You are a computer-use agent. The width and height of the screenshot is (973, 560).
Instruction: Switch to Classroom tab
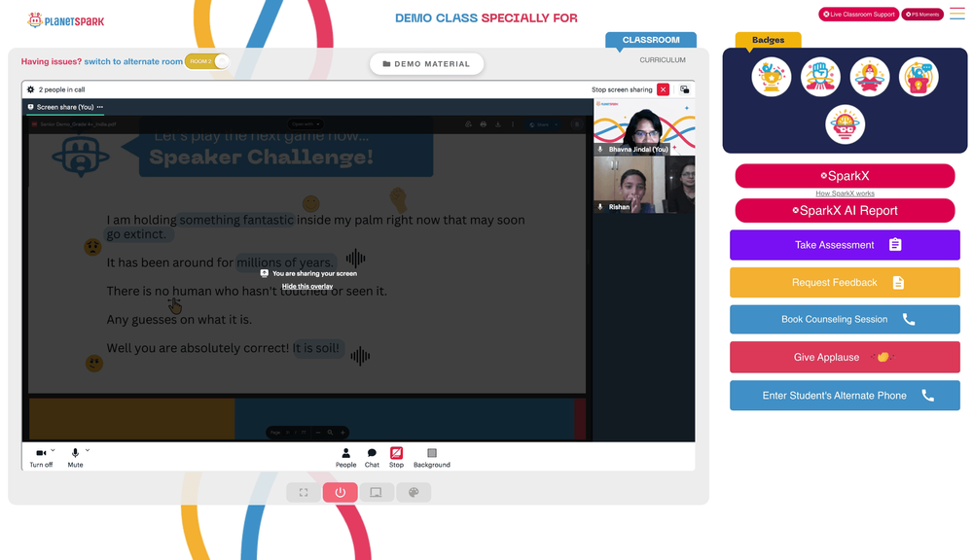tap(650, 40)
